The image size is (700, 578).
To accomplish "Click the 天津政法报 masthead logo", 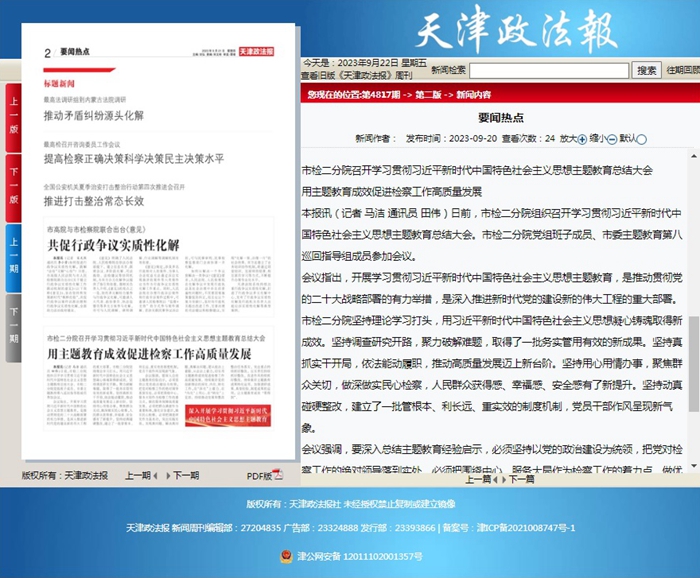I will (x=517, y=29).
